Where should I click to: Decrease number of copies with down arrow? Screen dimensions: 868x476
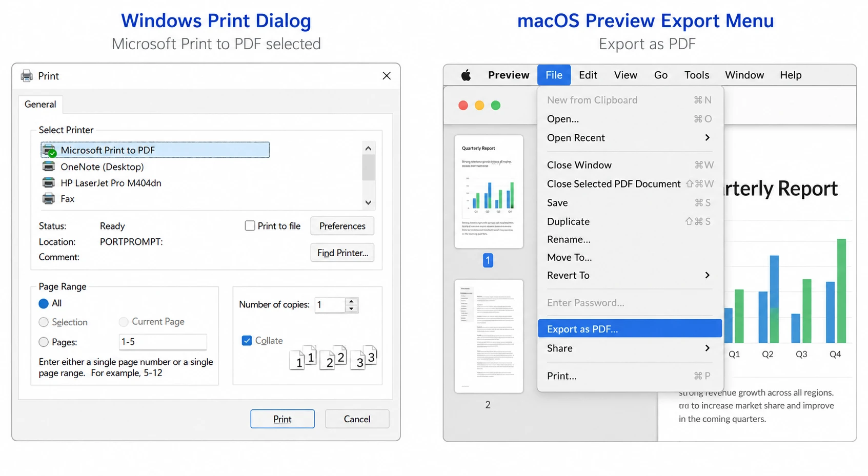pyautogui.click(x=351, y=308)
